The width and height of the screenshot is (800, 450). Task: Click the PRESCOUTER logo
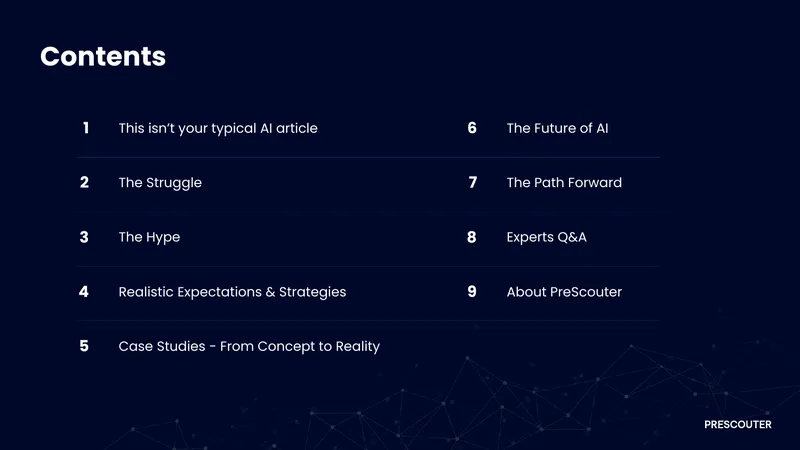pos(738,424)
